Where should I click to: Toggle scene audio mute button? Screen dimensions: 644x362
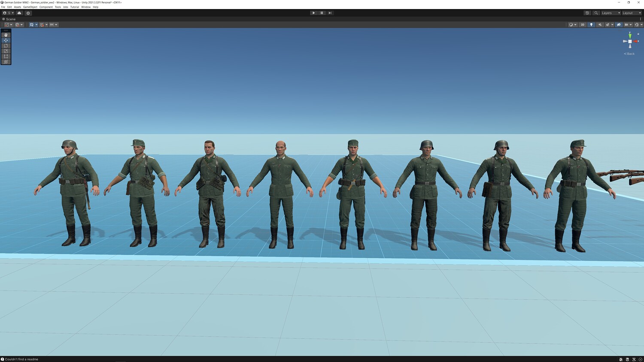[600, 24]
